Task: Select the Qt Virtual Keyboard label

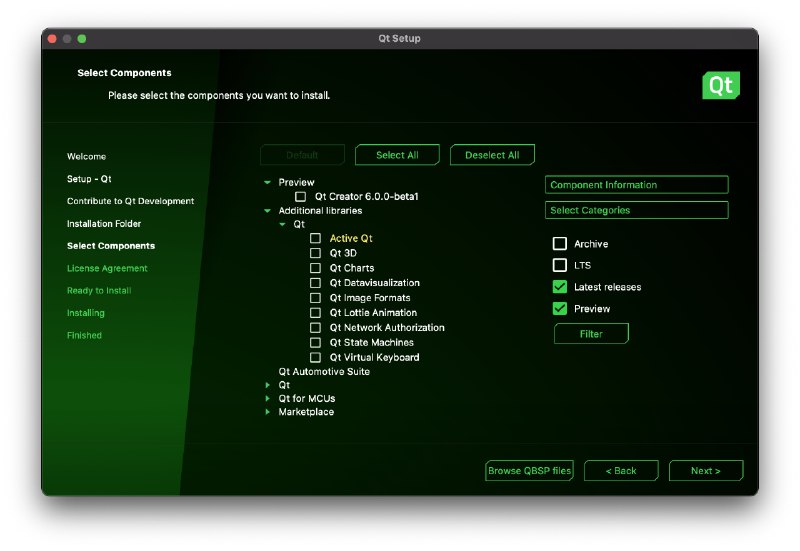Action: [374, 357]
